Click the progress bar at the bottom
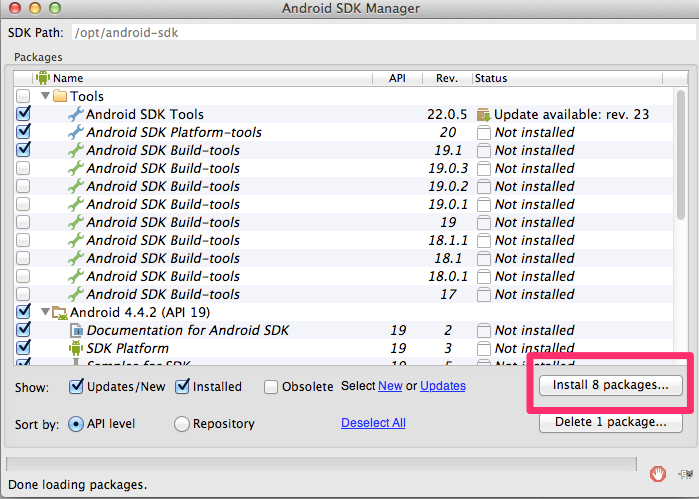The height and width of the screenshot is (499, 699). tap(321, 464)
